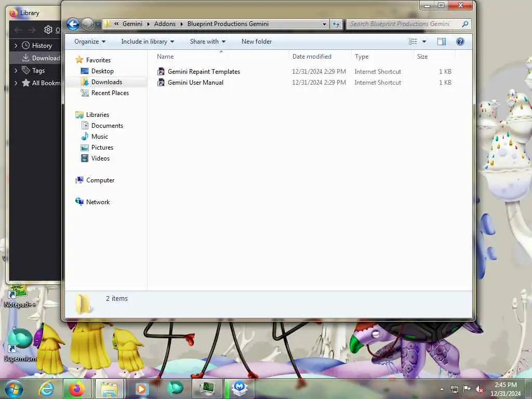Viewport: 532px width, 399px height.
Task: Expand the address bar history dropdown arrow
Action: coord(324,24)
